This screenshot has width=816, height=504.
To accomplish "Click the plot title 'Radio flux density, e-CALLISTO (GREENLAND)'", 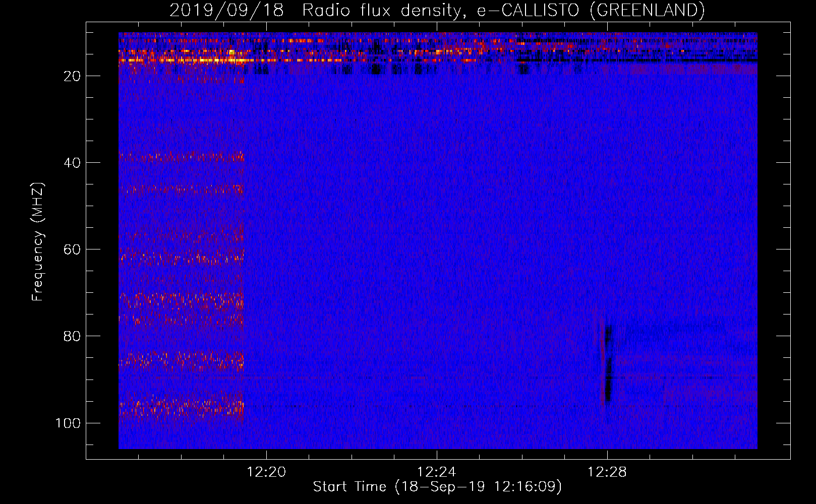I will [503, 11].
